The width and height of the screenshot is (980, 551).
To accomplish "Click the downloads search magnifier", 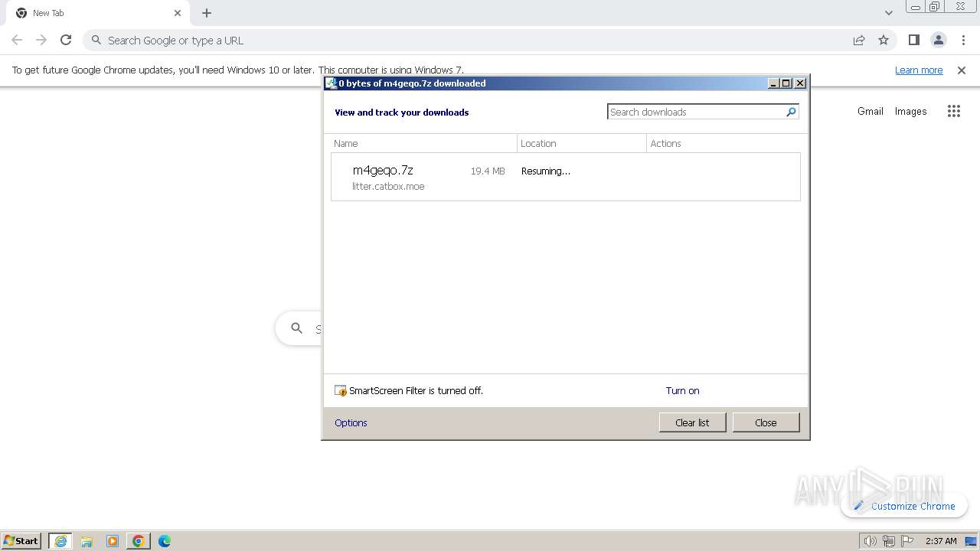I will [x=792, y=112].
